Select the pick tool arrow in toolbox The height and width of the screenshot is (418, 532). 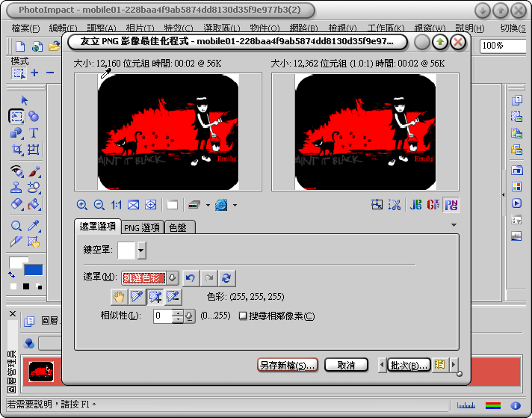click(24, 100)
